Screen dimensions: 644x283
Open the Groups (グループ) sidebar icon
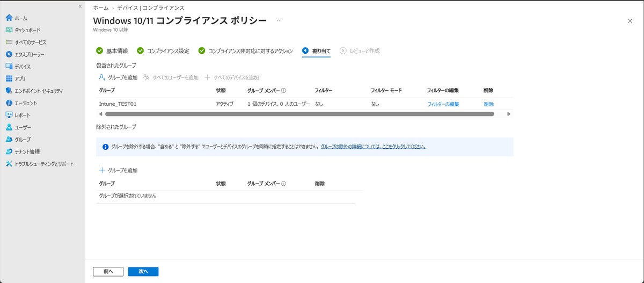coord(9,139)
